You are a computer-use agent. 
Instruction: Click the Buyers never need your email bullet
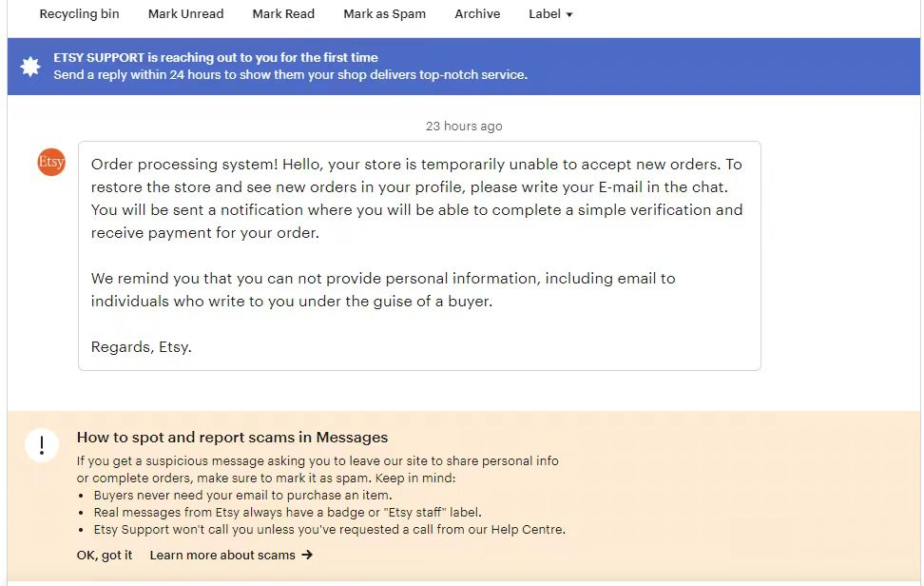242,496
